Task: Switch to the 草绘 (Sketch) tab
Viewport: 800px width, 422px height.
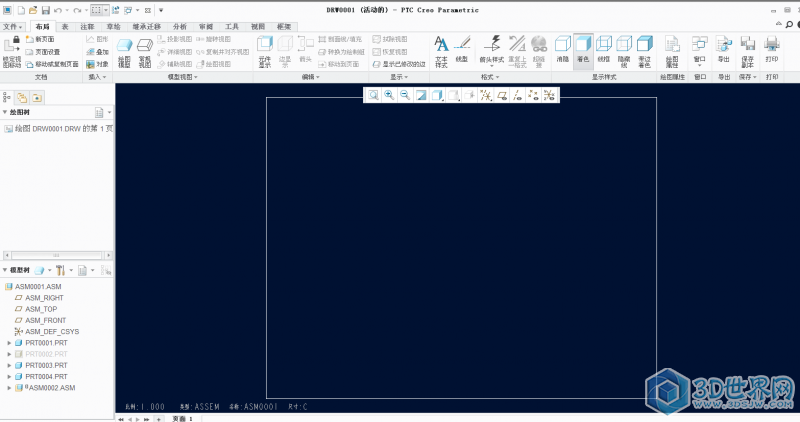Action: click(113, 27)
